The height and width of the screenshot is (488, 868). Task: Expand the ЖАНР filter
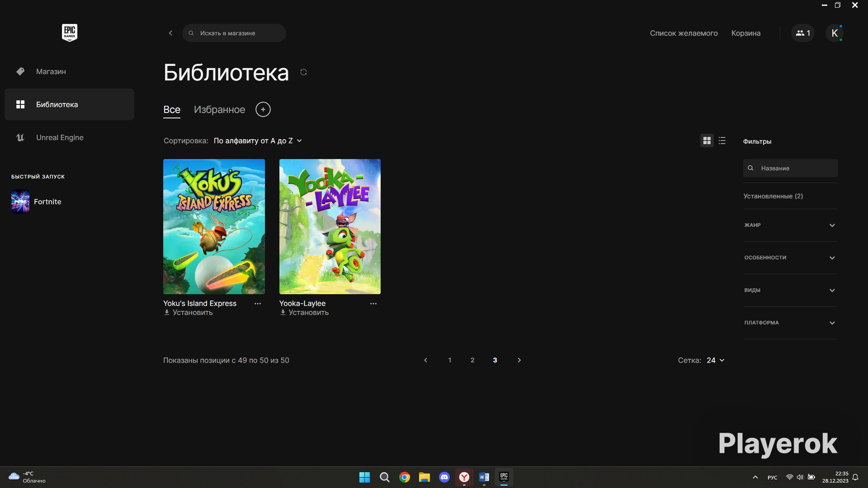790,225
